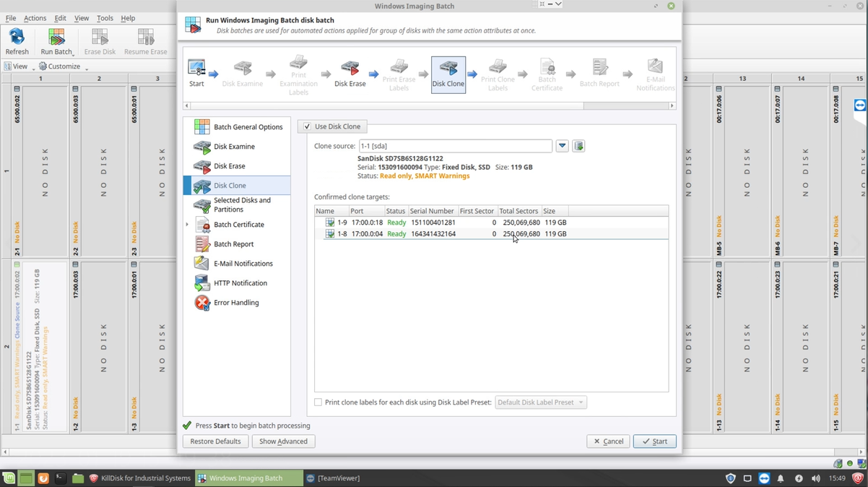Select the Disk Clone workflow step
The width and height of the screenshot is (868, 487).
click(x=448, y=75)
